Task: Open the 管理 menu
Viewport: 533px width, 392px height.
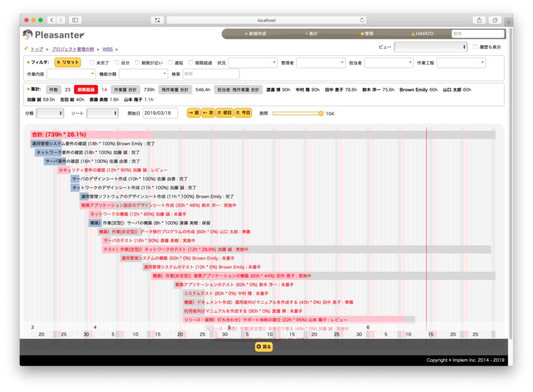Action: click(367, 34)
